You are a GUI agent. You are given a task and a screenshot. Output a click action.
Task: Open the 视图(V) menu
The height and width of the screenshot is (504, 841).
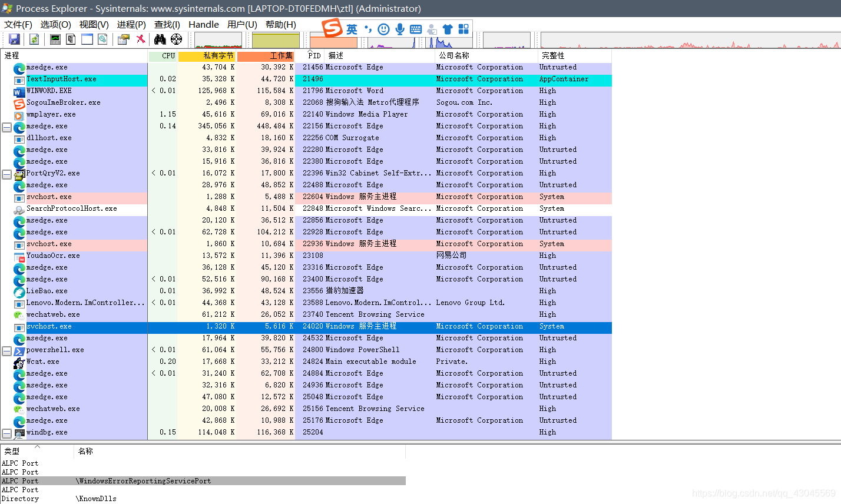(94, 24)
